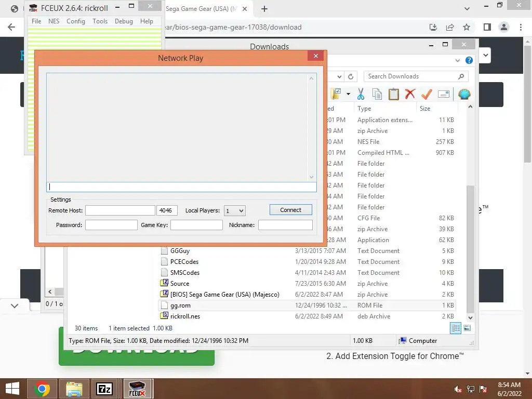The height and width of the screenshot is (399, 532).
Task: Open the Windows Start button
Action: click(12, 389)
